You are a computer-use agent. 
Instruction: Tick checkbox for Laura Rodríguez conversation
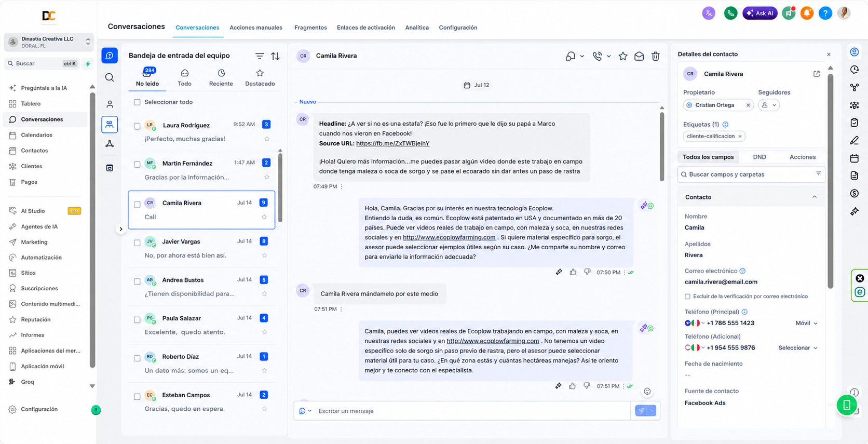[x=137, y=126]
